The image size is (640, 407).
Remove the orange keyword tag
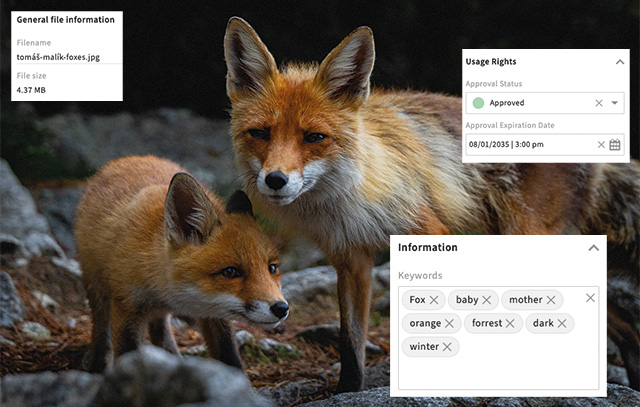point(449,323)
